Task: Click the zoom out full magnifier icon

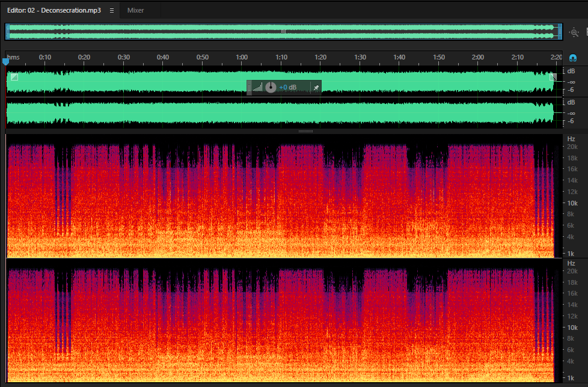Action: 574,32
